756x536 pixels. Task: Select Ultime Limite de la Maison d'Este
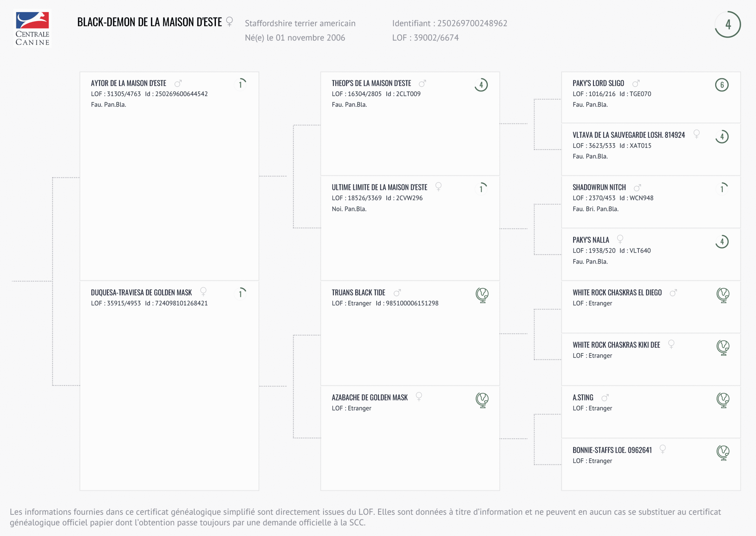379,187
